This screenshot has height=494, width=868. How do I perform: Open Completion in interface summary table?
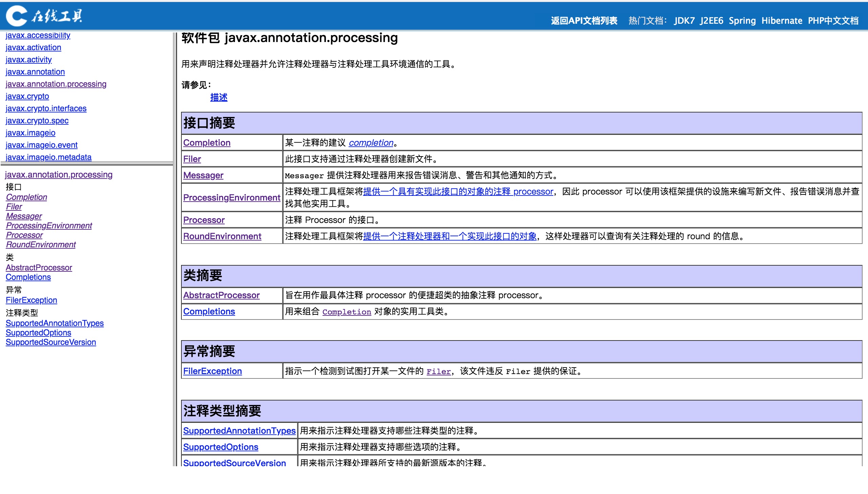[x=207, y=143]
